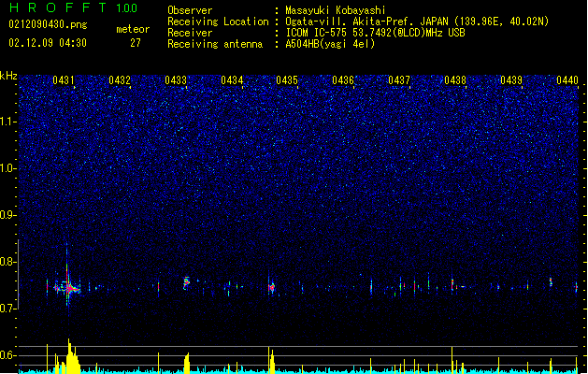Screen dimensions: 588x374
Task: Click the 0440 time marker
Action: (567, 80)
